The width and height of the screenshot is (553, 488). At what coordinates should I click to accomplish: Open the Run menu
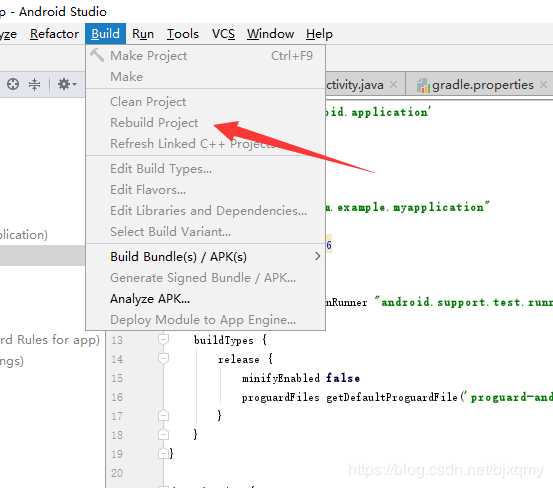[143, 34]
